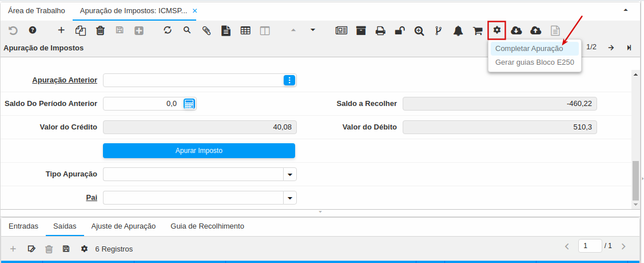Image resolution: width=644 pixels, height=263 pixels.
Task: Click the magnifier search records icon
Action: 187,31
